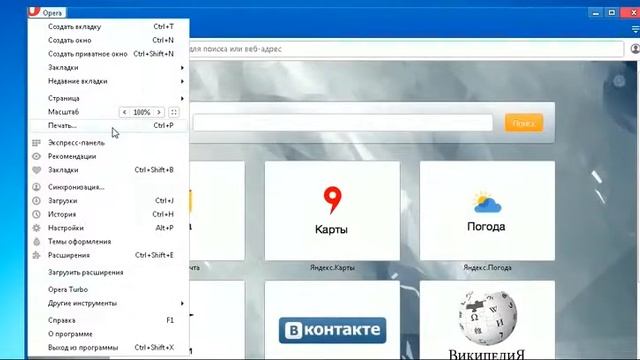Click the История clock icon
Viewport: 640px width, 360px height.
pyautogui.click(x=36, y=214)
